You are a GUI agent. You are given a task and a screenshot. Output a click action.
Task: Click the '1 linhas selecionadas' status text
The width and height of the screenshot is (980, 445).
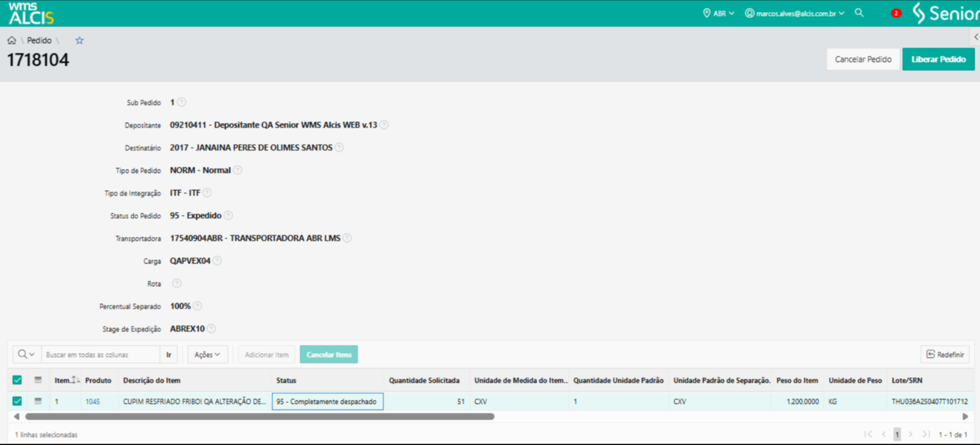point(46,434)
